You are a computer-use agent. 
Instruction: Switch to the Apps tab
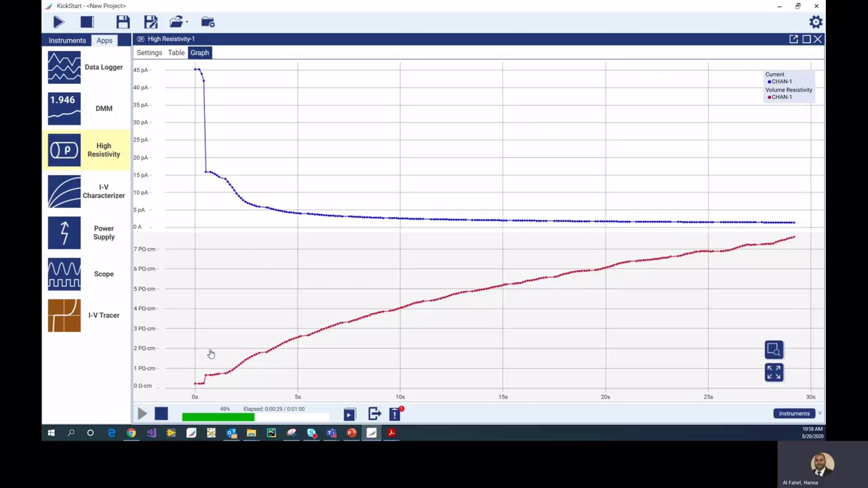click(104, 40)
